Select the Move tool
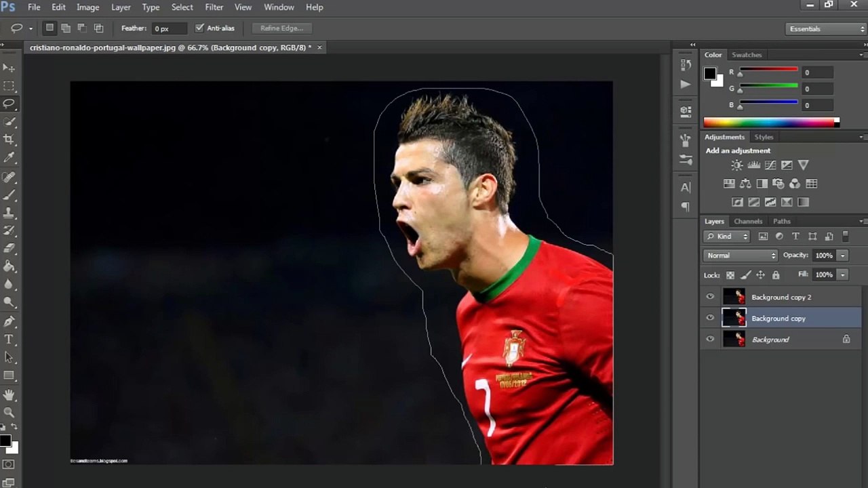This screenshot has width=868, height=488. click(x=9, y=68)
